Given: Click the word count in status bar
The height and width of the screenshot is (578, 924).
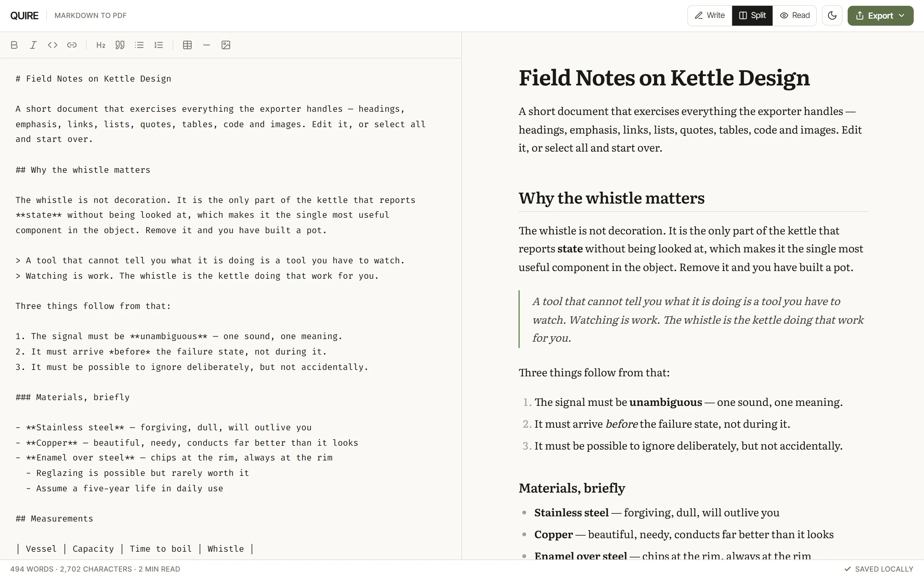Looking at the screenshot, I should tap(32, 569).
